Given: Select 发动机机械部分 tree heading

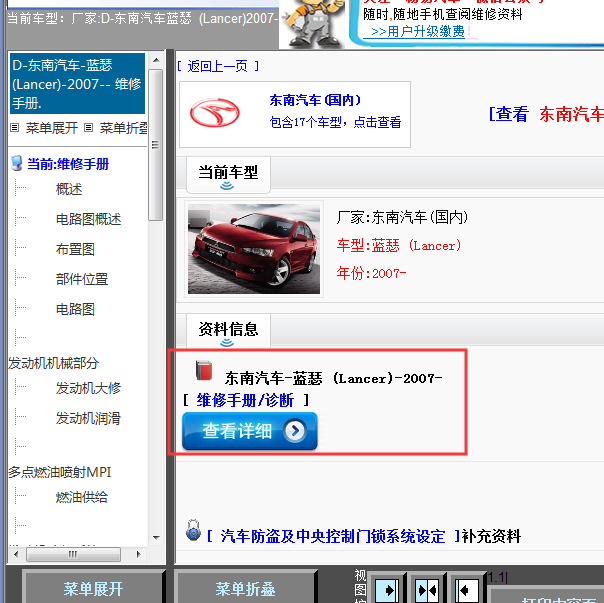Looking at the screenshot, I should [x=54, y=363].
